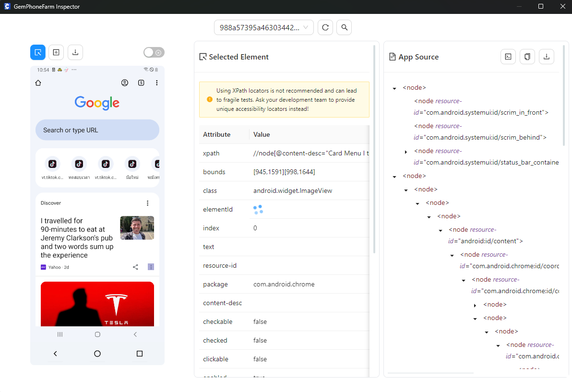Open the terminal icon in App Source
Viewport: 572px width, 392px height.
[508, 57]
